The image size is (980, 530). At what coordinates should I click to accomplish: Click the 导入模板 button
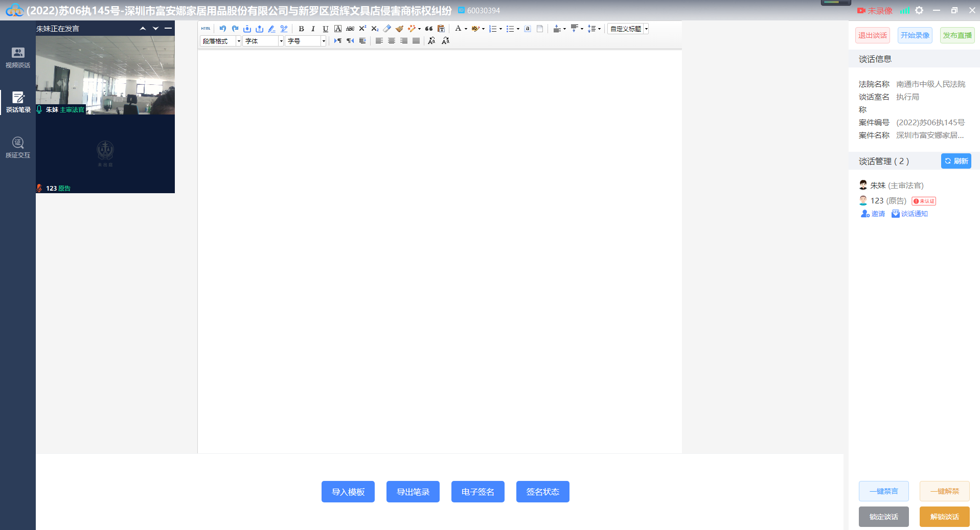coord(348,492)
